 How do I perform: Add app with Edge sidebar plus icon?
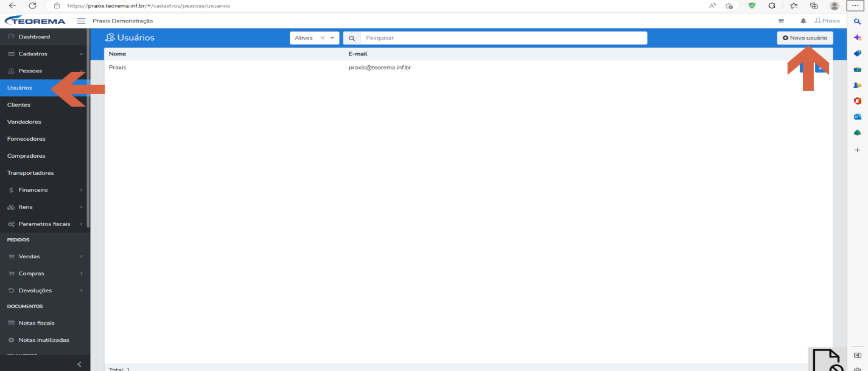pos(858,149)
